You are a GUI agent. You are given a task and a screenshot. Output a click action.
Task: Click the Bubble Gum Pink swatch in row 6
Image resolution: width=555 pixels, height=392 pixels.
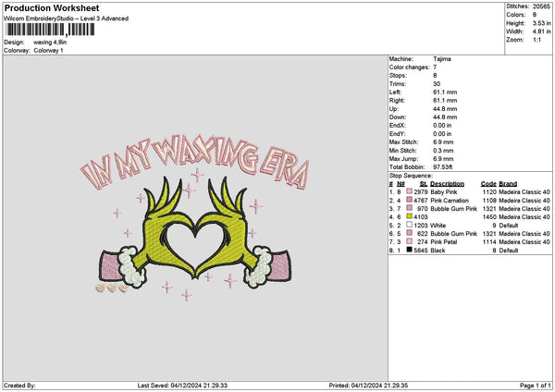[x=409, y=233]
